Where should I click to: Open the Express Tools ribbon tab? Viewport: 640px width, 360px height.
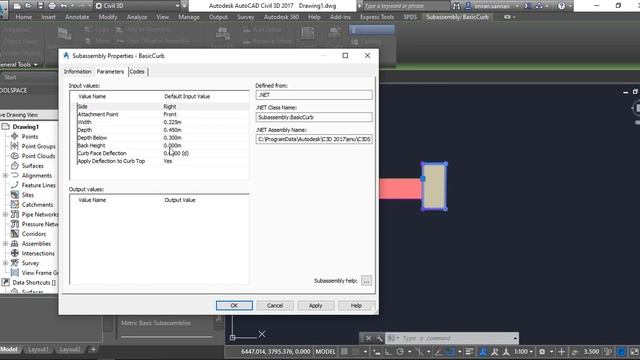(377, 17)
